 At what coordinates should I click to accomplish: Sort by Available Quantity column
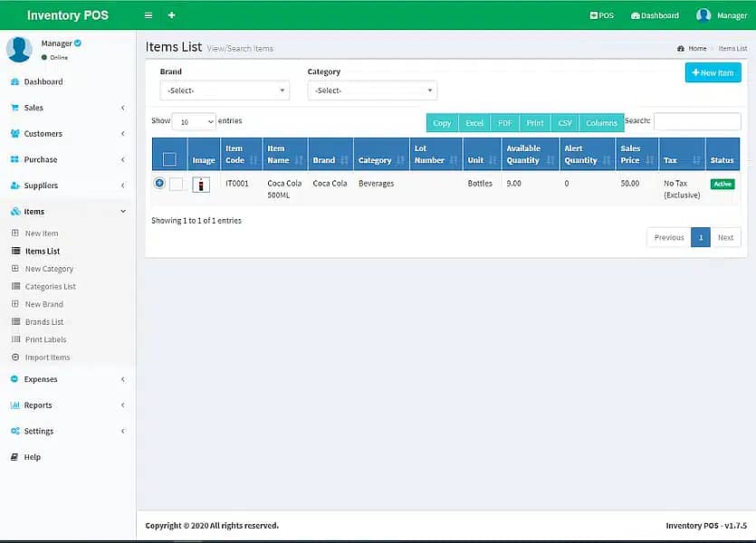pyautogui.click(x=531, y=154)
